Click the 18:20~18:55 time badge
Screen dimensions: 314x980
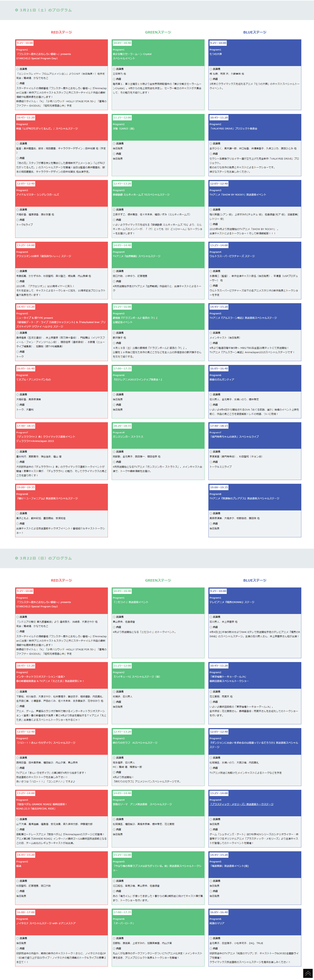coord(122,426)
